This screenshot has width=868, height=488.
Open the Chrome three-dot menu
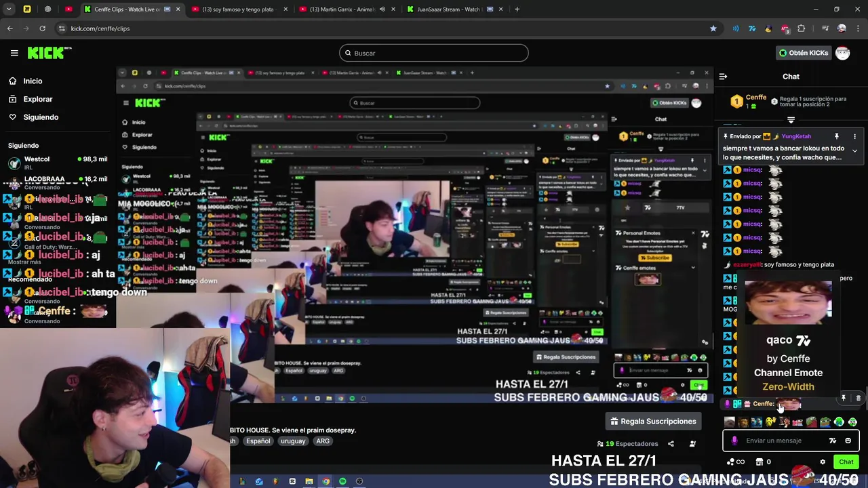pos(858,28)
